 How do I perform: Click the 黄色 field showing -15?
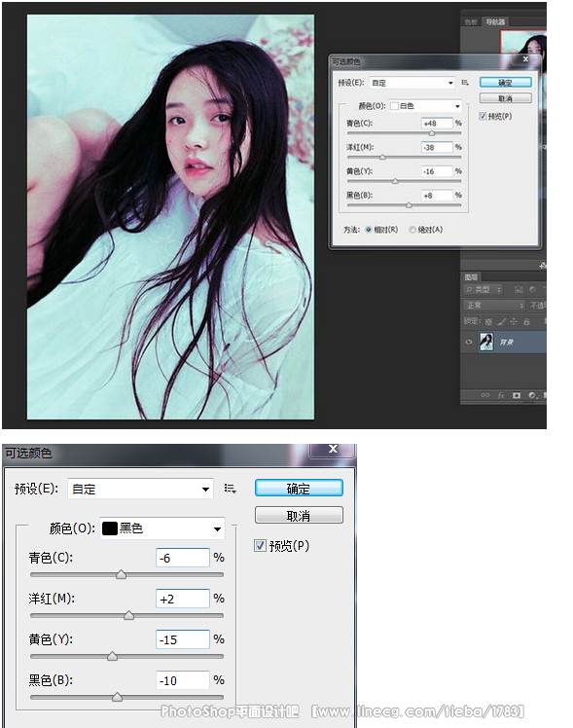[183, 639]
